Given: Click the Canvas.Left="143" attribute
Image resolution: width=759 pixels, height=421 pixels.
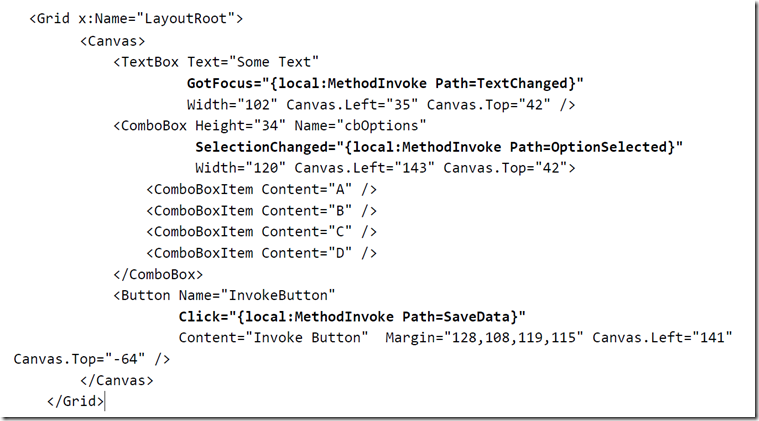Looking at the screenshot, I should (364, 168).
